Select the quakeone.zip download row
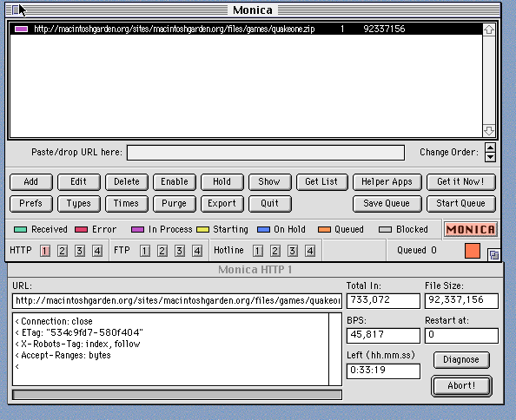Screen dimensions: 516x420 point(246,29)
